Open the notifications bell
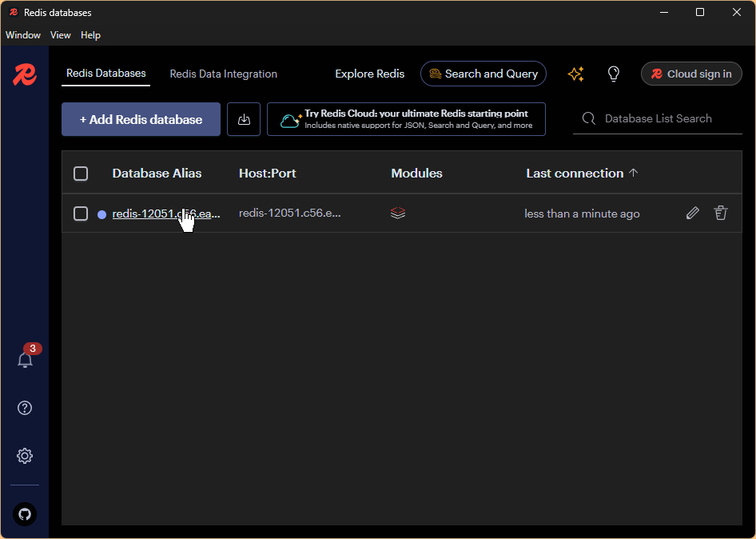 pyautogui.click(x=25, y=360)
